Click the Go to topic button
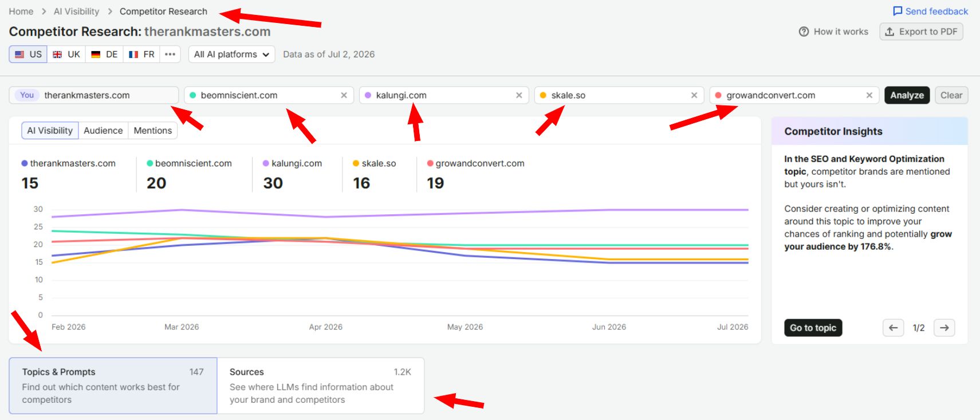Viewport: 980px width, 420px height. pyautogui.click(x=813, y=328)
